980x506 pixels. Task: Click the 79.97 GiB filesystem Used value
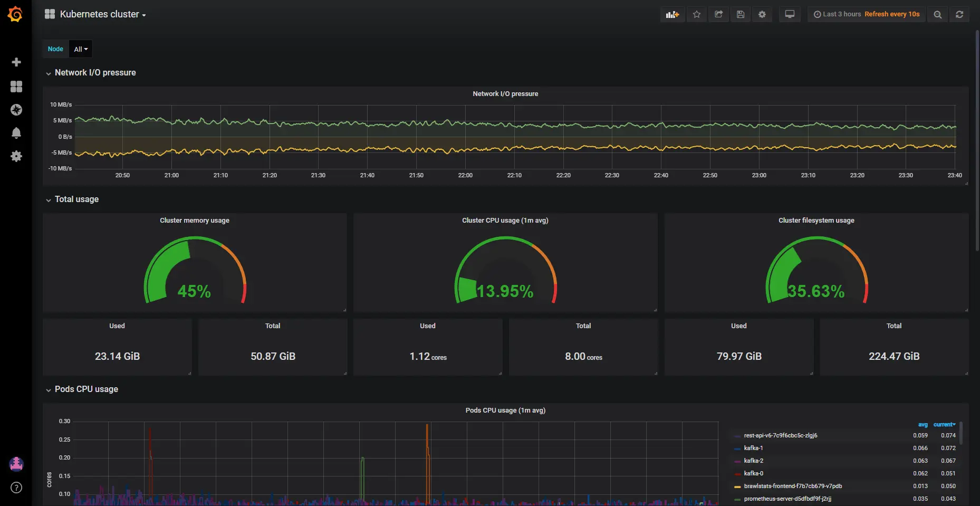pyautogui.click(x=739, y=357)
